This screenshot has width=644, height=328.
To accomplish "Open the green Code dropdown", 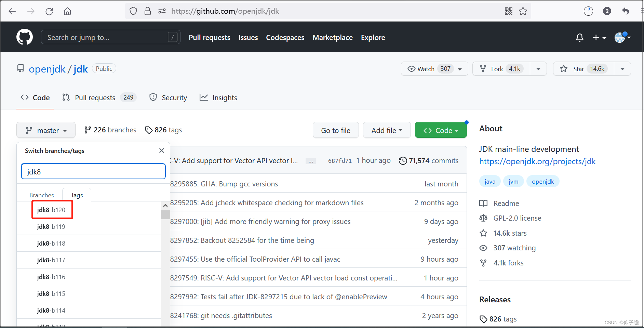I will [x=441, y=130].
